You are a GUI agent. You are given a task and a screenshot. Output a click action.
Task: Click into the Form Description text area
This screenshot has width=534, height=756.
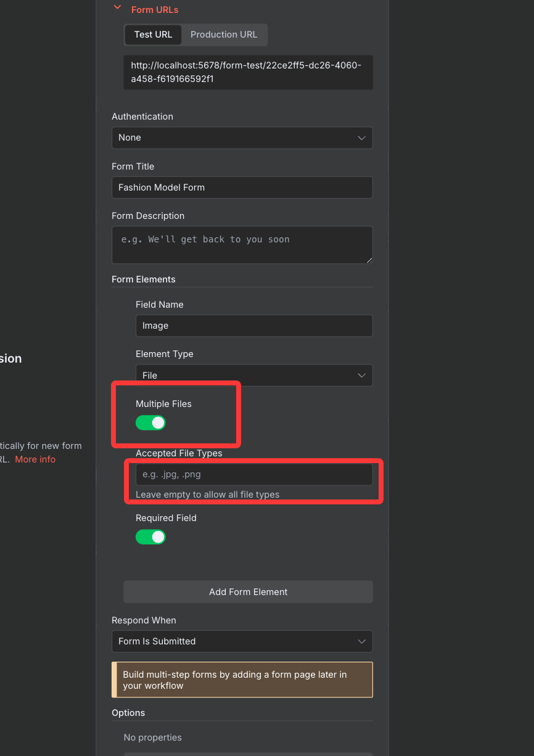[x=242, y=244]
